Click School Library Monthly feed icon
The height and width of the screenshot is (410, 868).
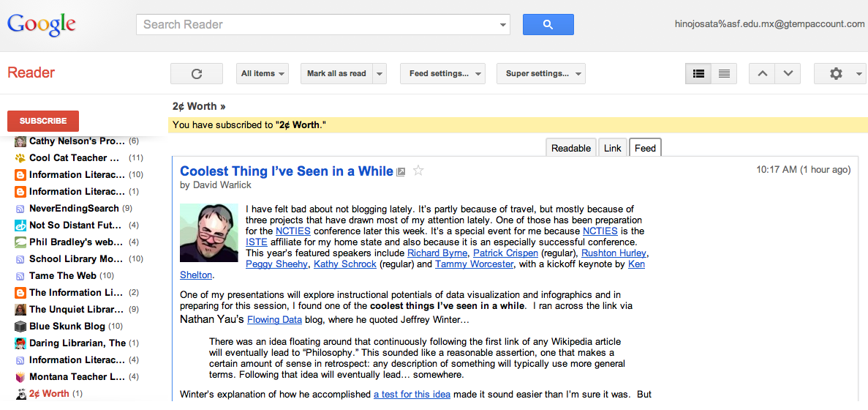(x=20, y=258)
